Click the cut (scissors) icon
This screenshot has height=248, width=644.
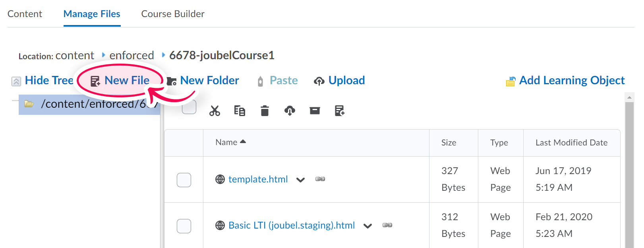coord(215,111)
